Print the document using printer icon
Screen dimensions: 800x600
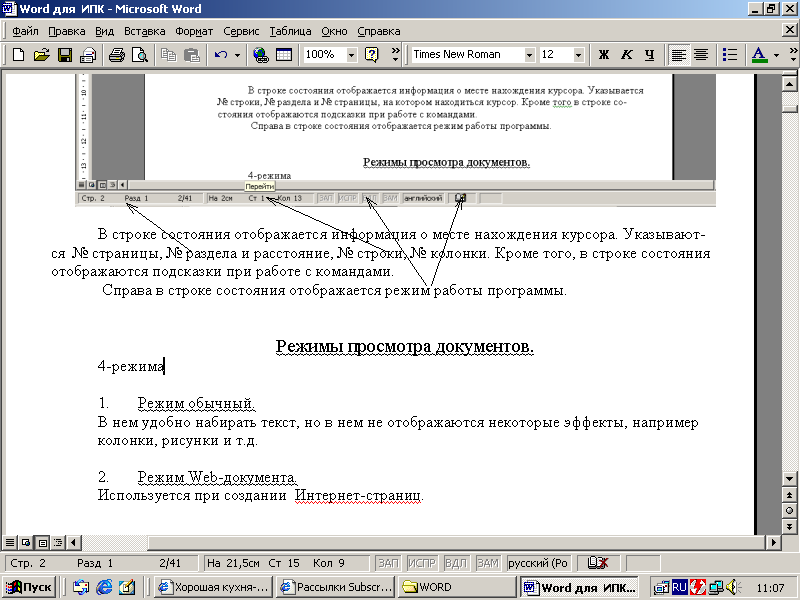(x=116, y=55)
